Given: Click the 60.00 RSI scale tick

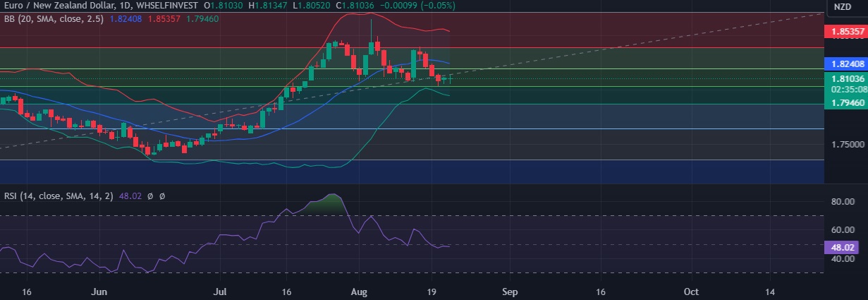Looking at the screenshot, I should pos(843,229).
